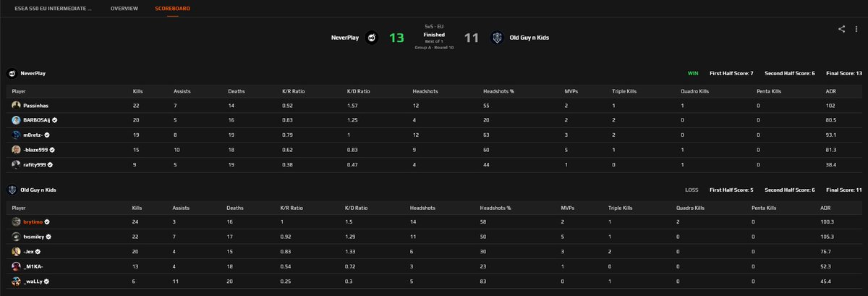Open BARBOSAij player profile
This screenshot has height=296, width=868.
(x=37, y=120)
